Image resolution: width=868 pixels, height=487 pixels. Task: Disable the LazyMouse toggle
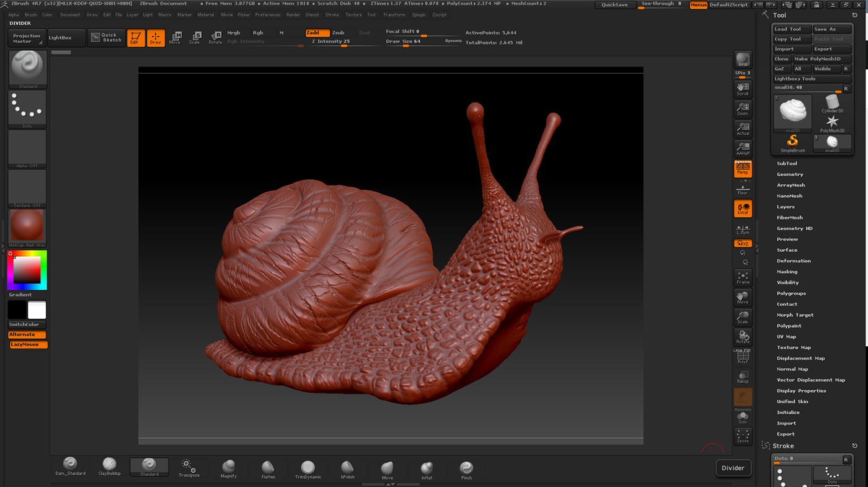(29, 344)
